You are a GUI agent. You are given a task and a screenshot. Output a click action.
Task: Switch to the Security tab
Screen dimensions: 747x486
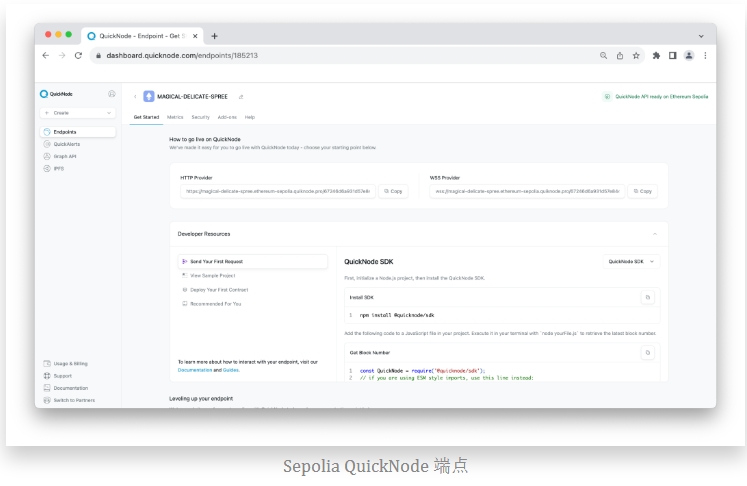click(201, 117)
